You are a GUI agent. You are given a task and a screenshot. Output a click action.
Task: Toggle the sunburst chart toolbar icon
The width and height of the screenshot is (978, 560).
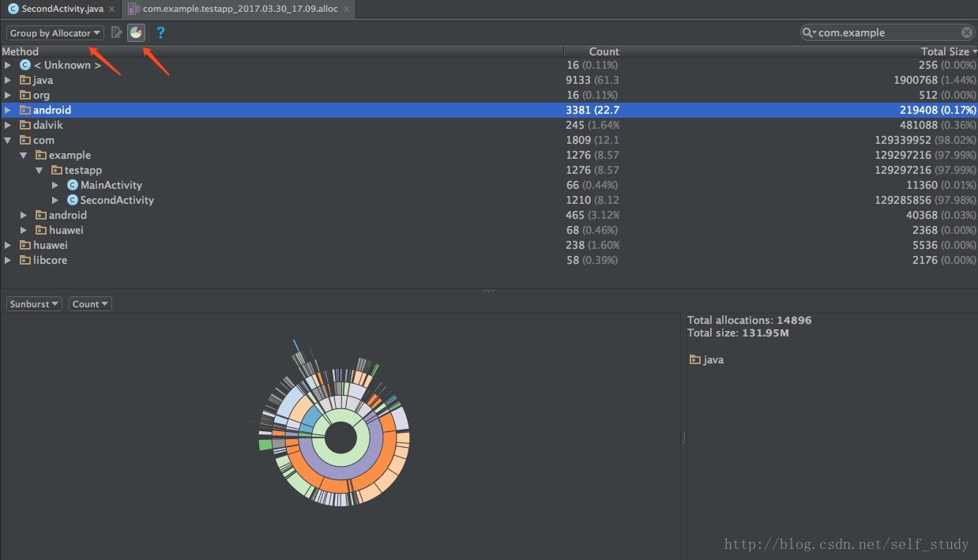tap(137, 32)
